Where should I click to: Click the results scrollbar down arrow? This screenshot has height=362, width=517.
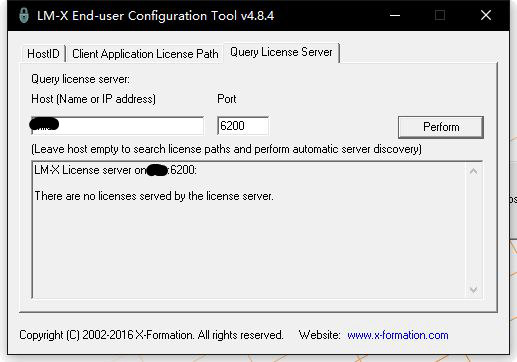click(473, 290)
